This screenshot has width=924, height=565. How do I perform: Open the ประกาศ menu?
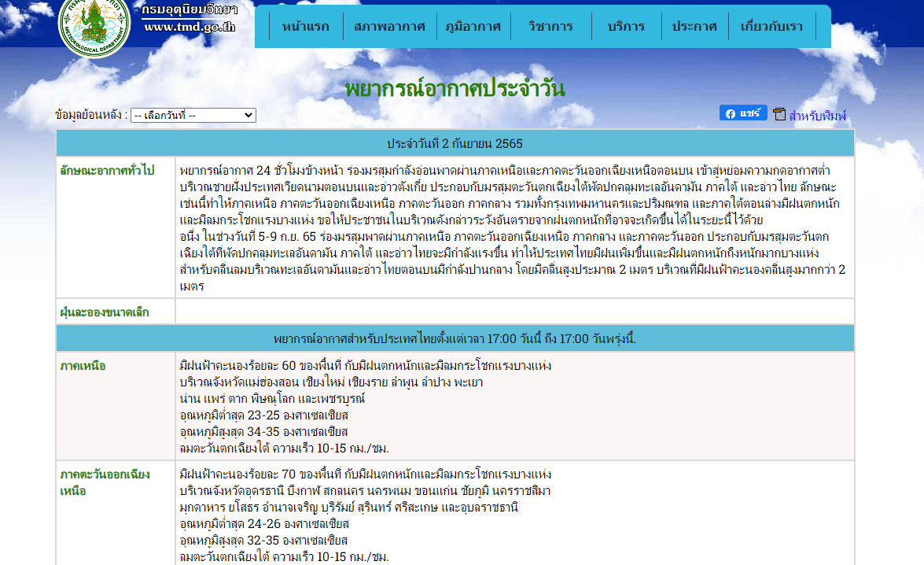coord(694,26)
